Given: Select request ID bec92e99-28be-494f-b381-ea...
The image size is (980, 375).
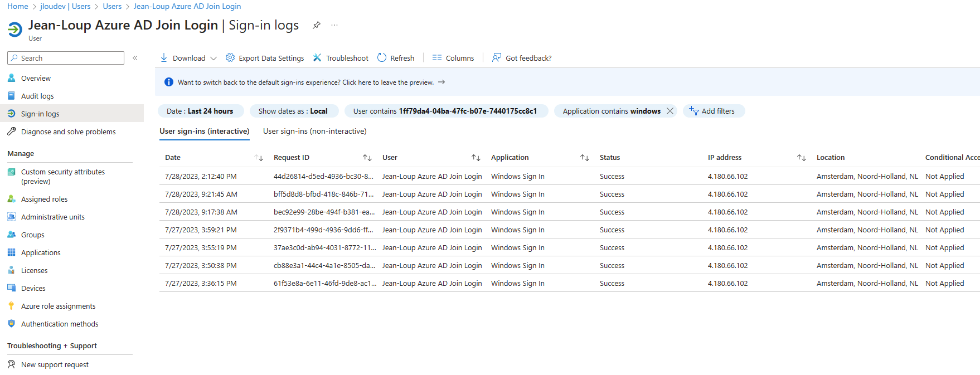Looking at the screenshot, I should [324, 212].
